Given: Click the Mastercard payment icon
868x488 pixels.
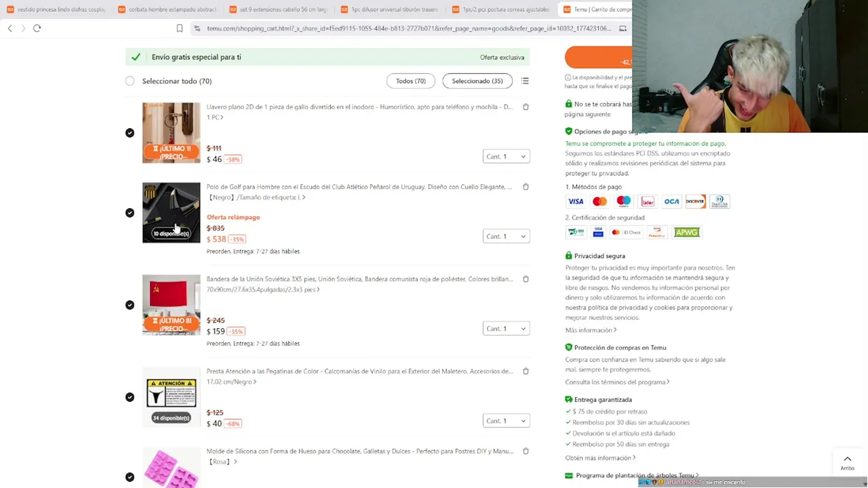Looking at the screenshot, I should [599, 201].
